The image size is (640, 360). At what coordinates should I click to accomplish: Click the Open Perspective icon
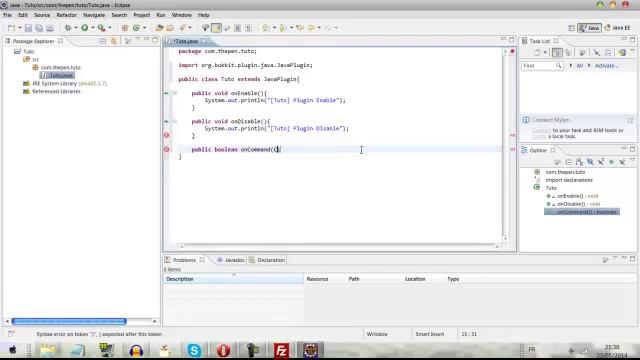pos(571,28)
